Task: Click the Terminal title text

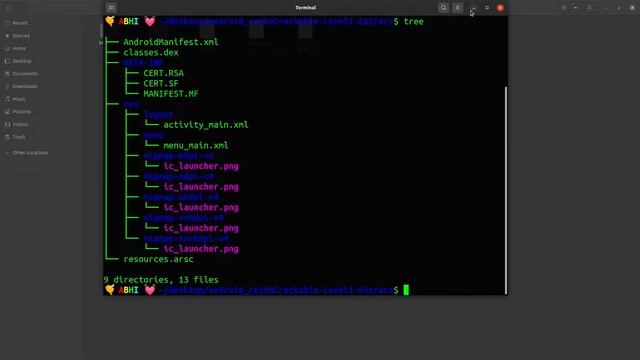Action: pyautogui.click(x=305, y=7)
